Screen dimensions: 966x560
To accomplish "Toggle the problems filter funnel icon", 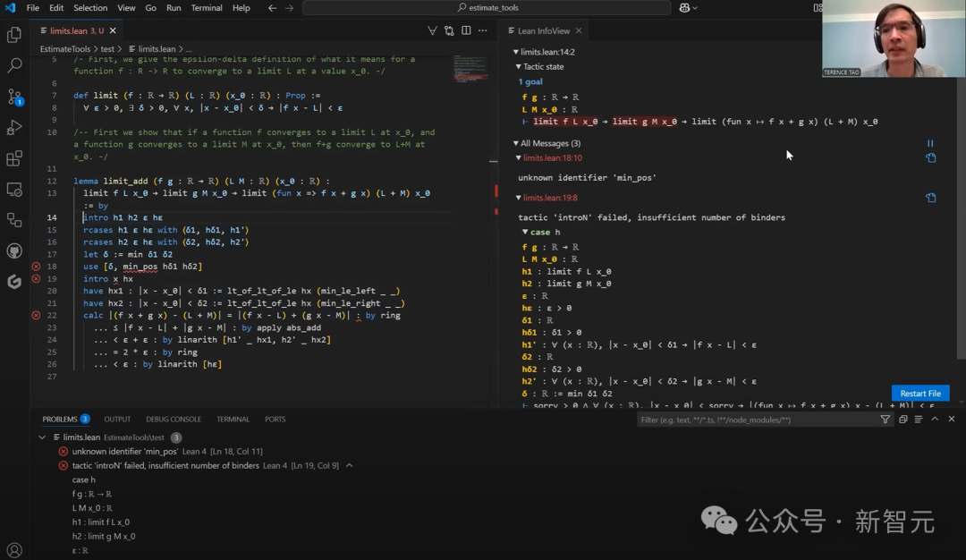I will point(885,420).
